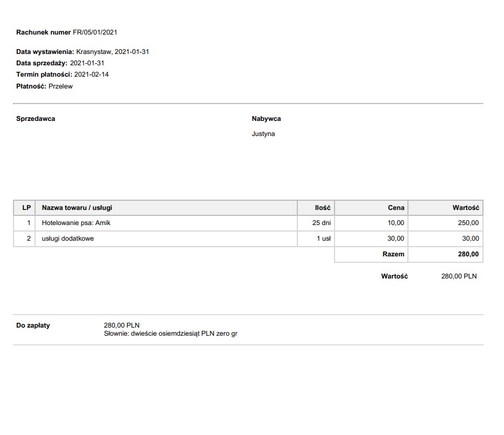Click the quantity cell '25 dni'

coord(322,223)
